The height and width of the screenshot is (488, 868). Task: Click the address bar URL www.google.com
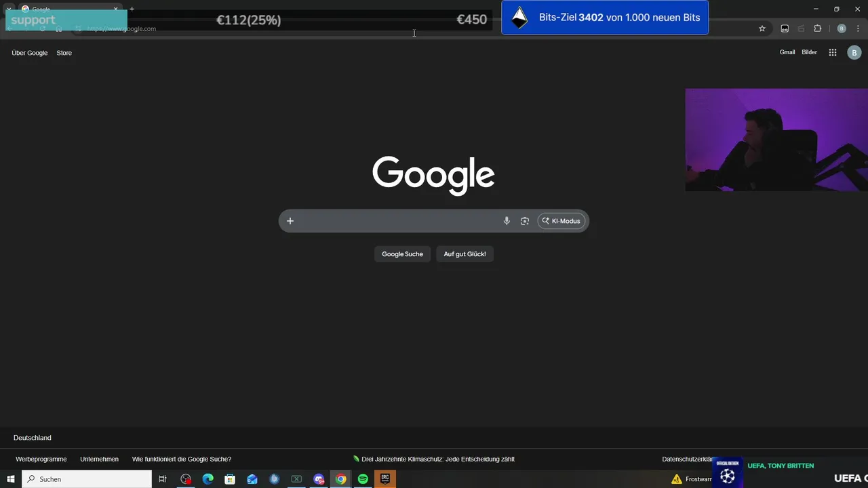click(122, 28)
